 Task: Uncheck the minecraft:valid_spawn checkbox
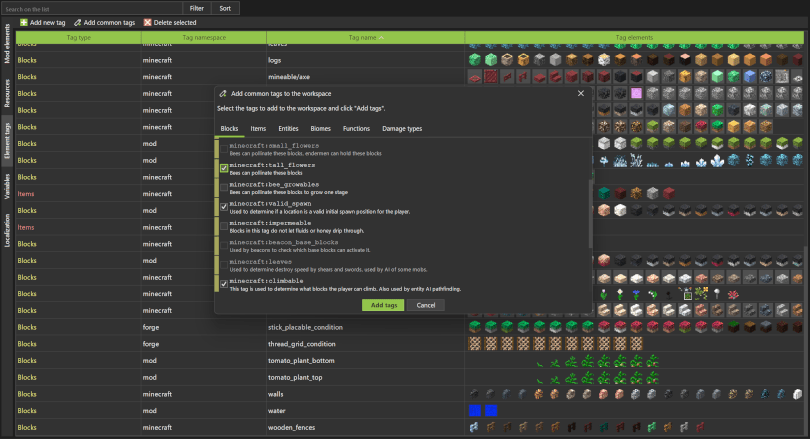pyautogui.click(x=224, y=207)
